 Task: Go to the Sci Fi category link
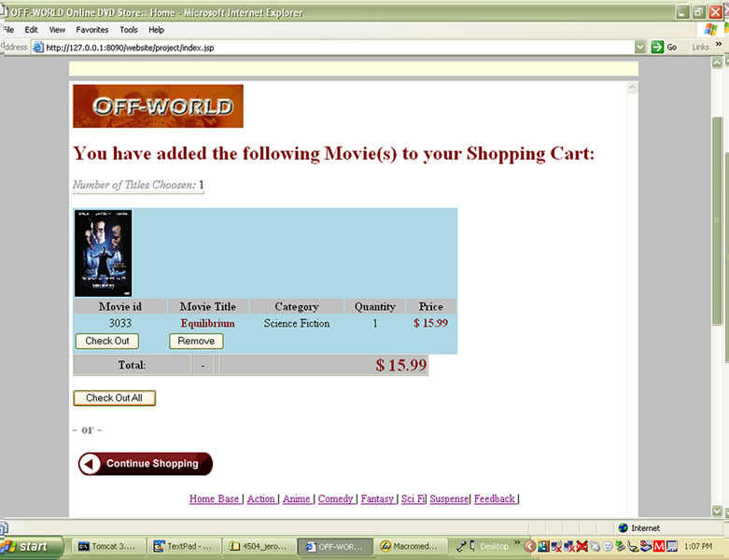click(x=413, y=499)
